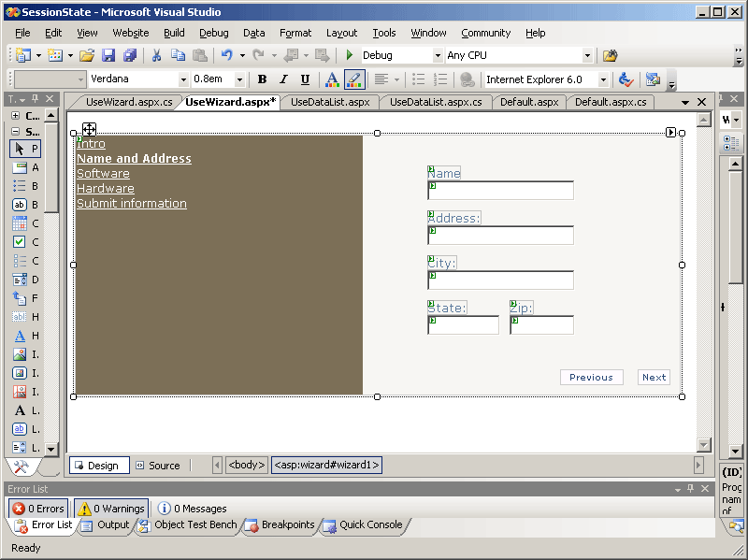The image size is (748, 560).
Task: Click the Hardware link in wizard sidebar
Action: tap(105, 189)
